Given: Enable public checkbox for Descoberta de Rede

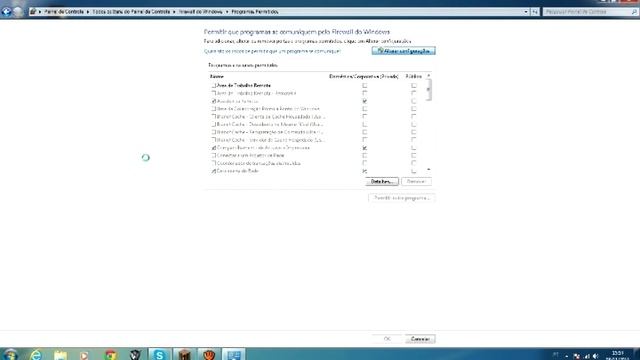Looking at the screenshot, I should point(413,171).
